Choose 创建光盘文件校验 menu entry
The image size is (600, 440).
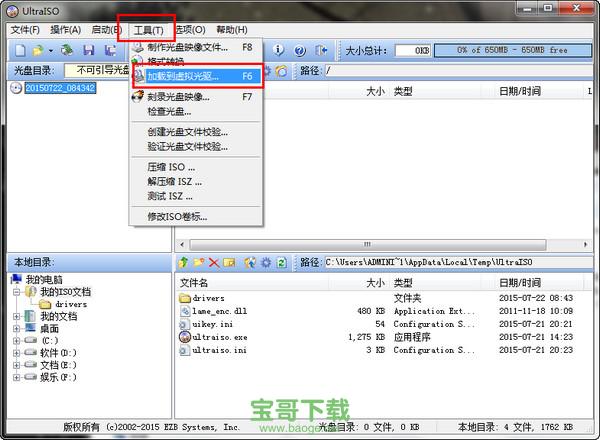point(196,132)
